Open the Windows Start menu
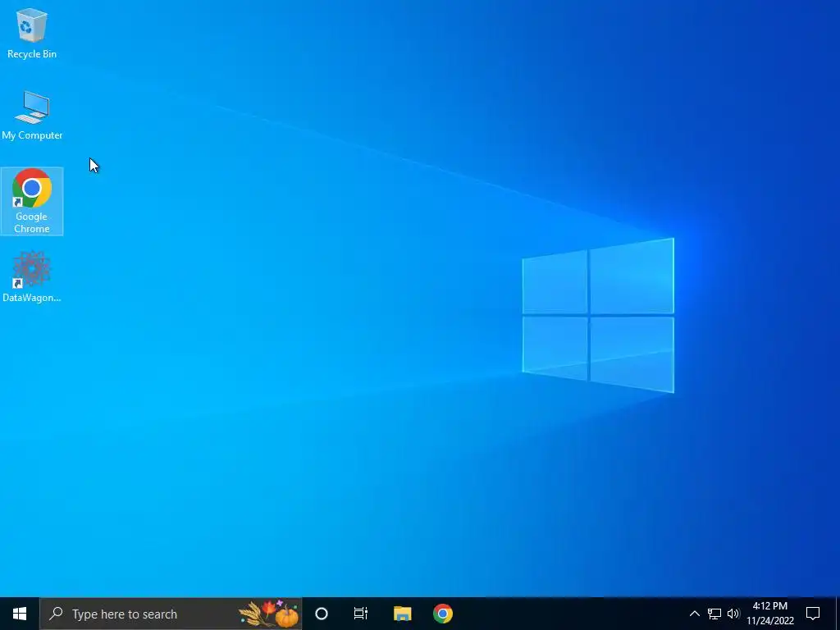The height and width of the screenshot is (630, 840). point(20,614)
